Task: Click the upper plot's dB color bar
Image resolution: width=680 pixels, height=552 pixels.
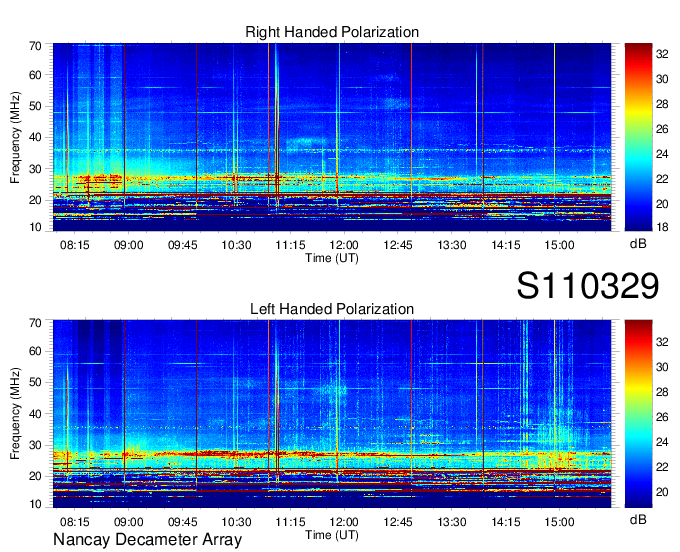Action: coord(638,137)
